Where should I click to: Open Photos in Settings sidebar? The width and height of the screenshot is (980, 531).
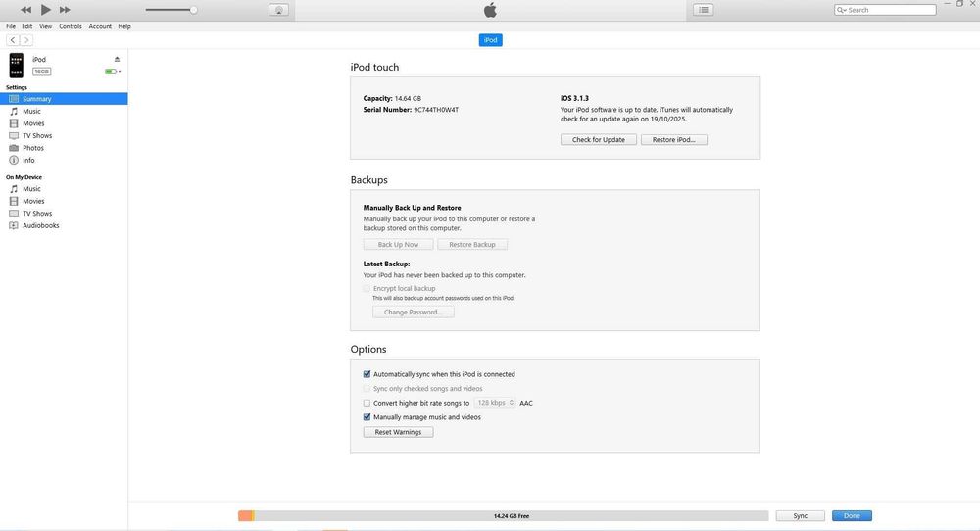point(33,148)
